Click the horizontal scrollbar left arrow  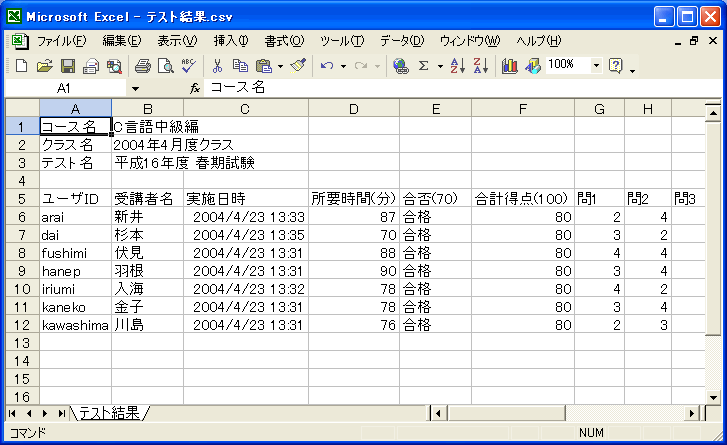coord(438,413)
